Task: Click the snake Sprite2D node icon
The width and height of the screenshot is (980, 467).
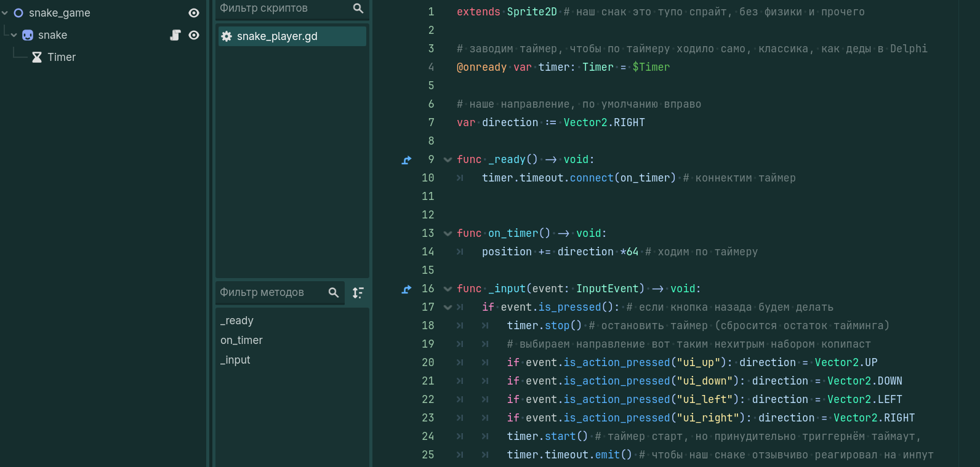Action: (x=28, y=35)
